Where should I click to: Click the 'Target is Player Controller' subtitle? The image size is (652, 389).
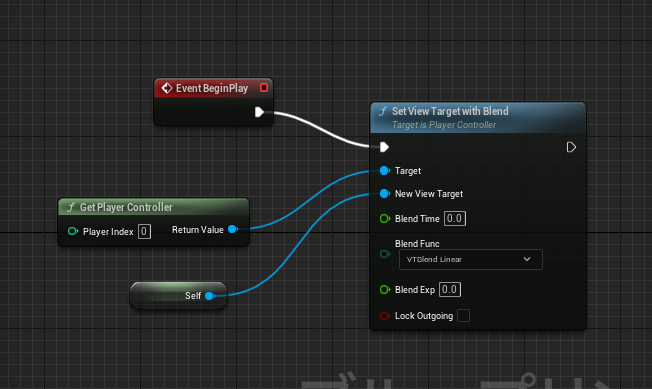(x=444, y=125)
